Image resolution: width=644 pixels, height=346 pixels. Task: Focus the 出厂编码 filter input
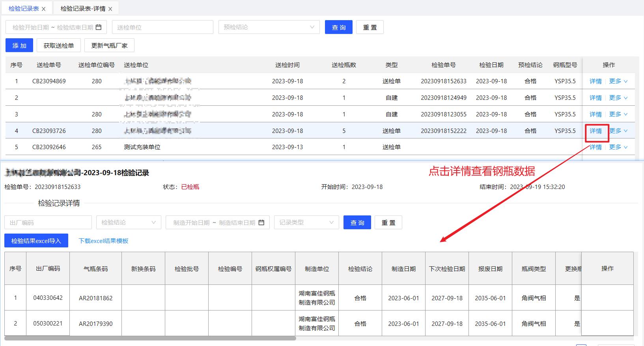[x=48, y=223]
